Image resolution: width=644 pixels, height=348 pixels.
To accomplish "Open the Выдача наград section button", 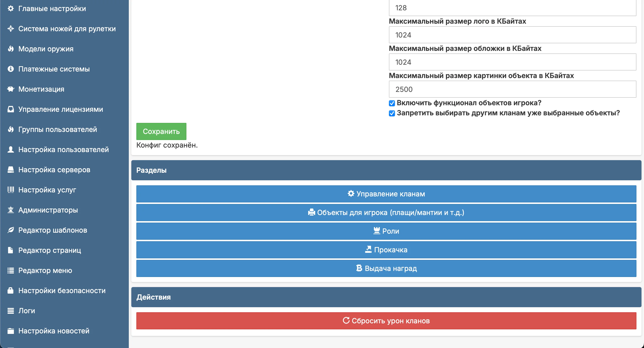I will (x=386, y=268).
